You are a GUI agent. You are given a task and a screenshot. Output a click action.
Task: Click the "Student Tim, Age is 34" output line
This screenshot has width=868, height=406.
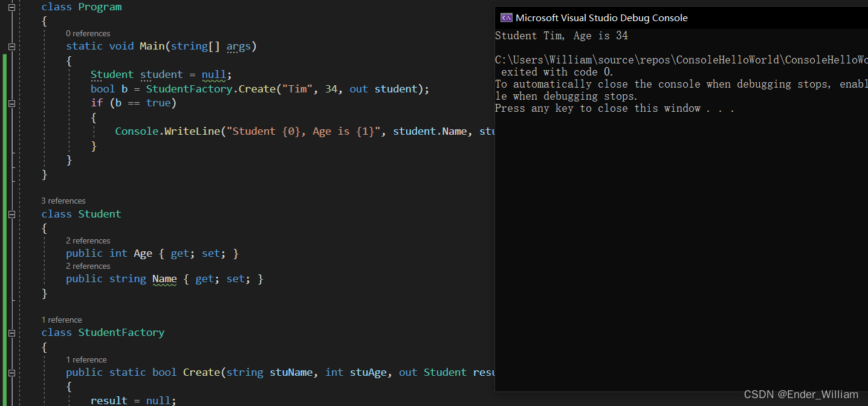click(562, 36)
